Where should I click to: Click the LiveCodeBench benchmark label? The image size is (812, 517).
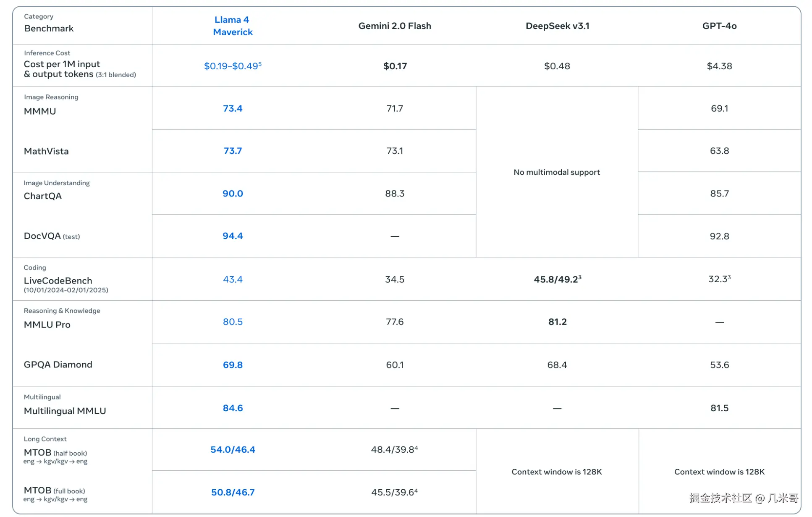[58, 281]
